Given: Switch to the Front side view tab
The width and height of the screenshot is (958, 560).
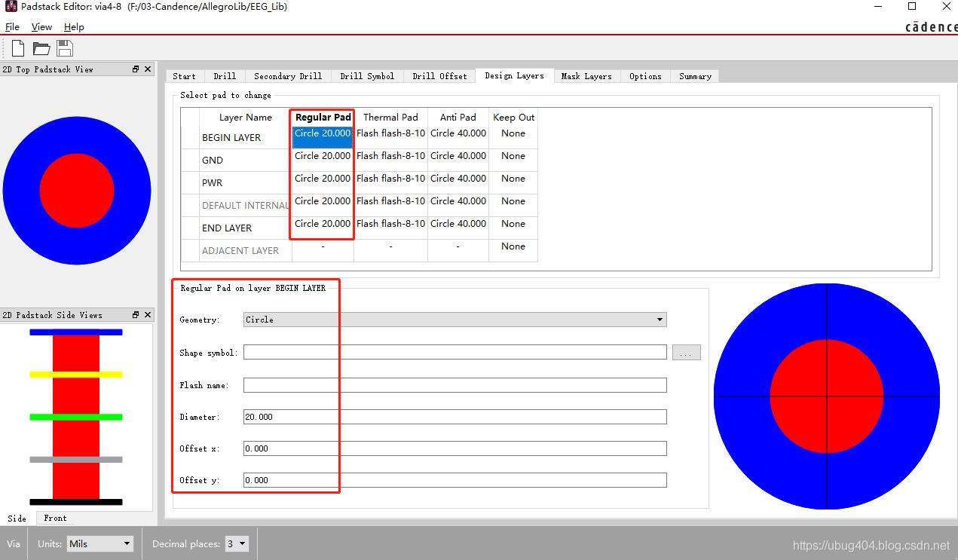Looking at the screenshot, I should click(x=55, y=519).
